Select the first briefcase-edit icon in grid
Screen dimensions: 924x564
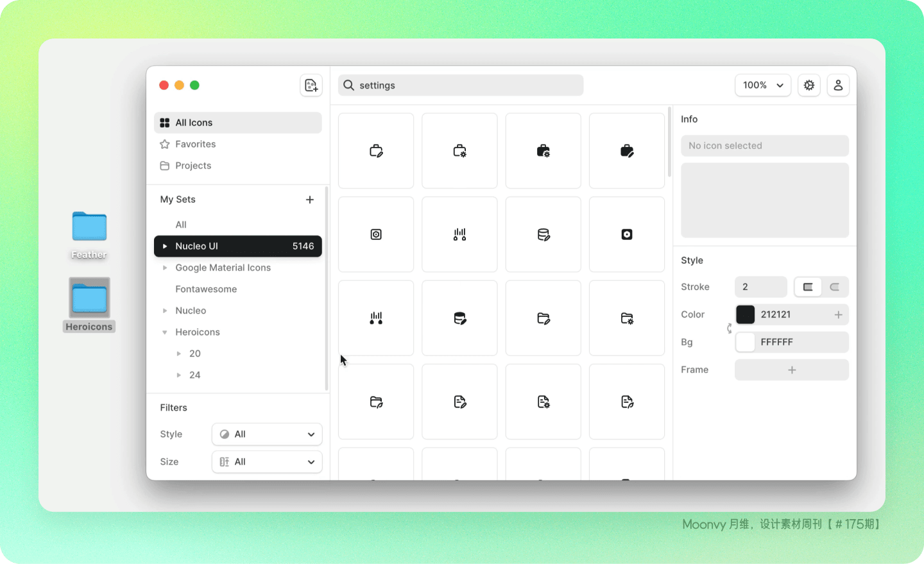pyautogui.click(x=376, y=151)
